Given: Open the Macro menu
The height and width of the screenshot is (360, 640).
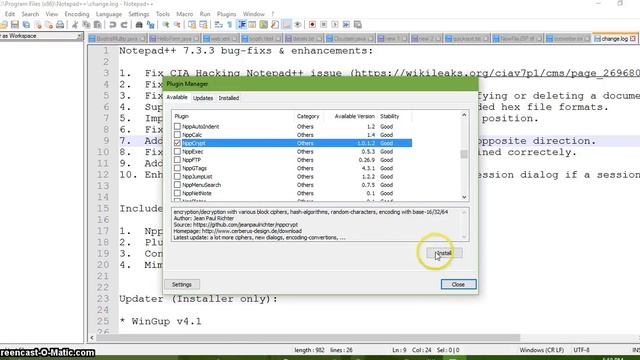Looking at the screenshot, I should pos(184,14).
